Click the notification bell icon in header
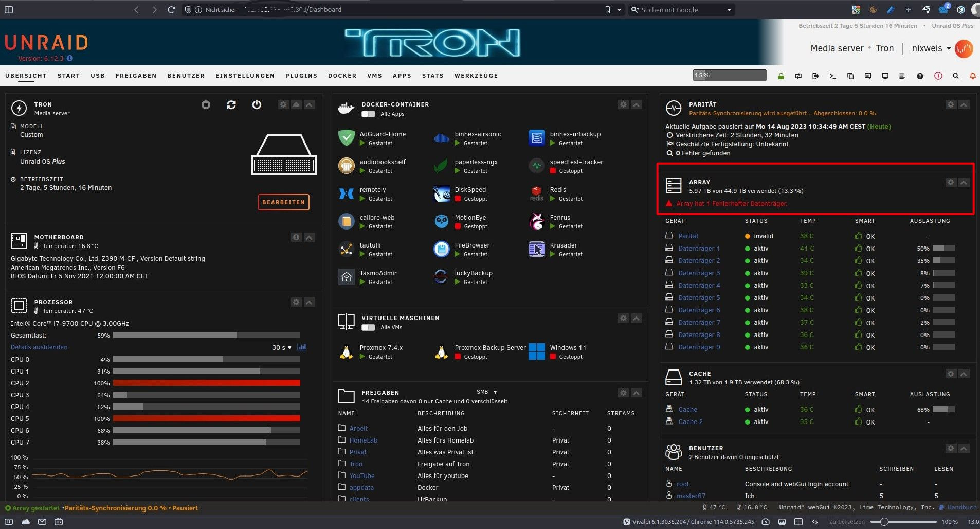 [x=973, y=76]
